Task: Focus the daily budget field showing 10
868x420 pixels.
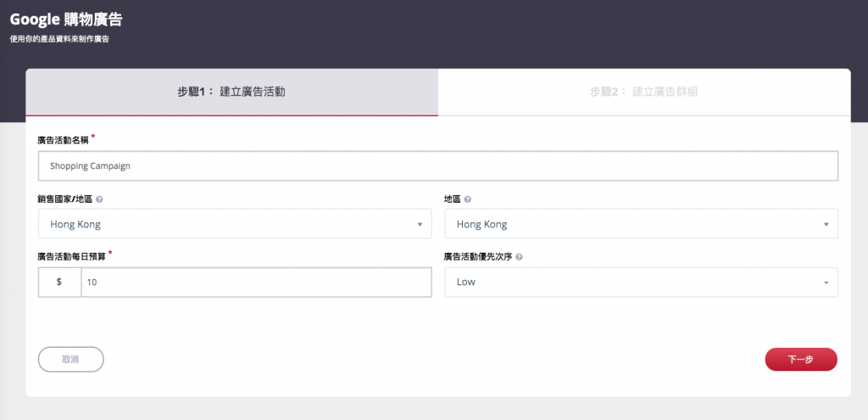Action: 256,282
